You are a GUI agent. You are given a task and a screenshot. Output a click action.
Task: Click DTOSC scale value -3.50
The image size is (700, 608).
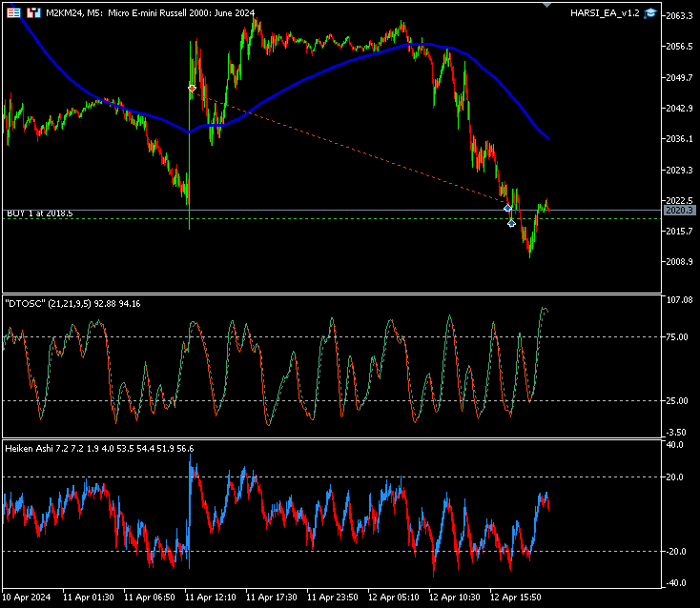click(676, 433)
